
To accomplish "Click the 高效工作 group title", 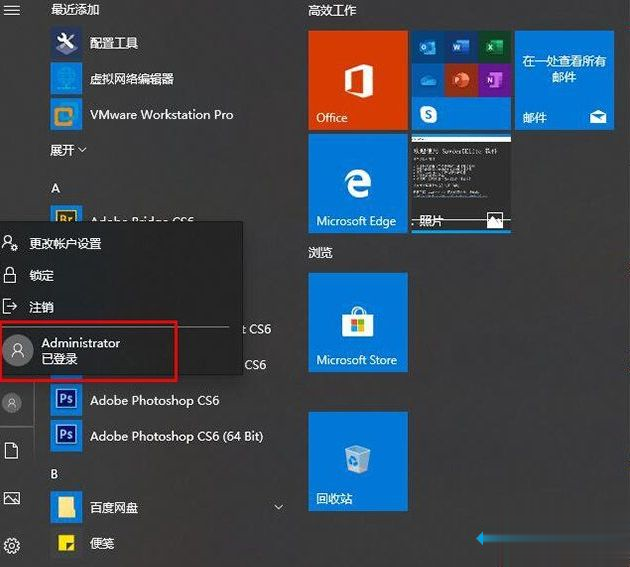I will click(332, 10).
